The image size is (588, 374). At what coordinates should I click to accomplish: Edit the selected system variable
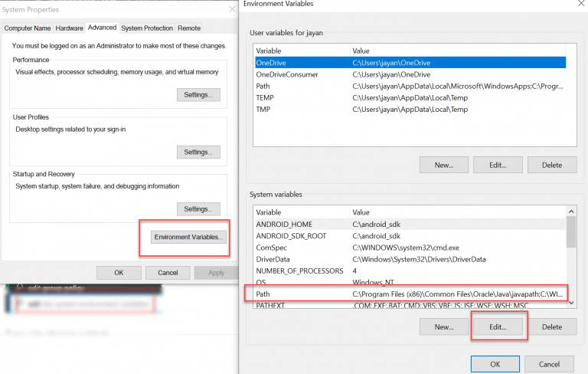(x=498, y=327)
